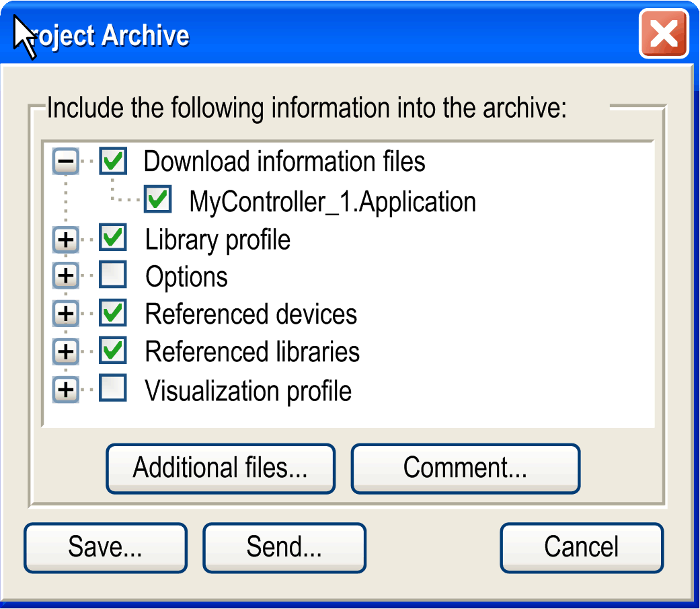This screenshot has height=609, width=700.
Task: Select the MyController_1.Application tree label
Action: 333,202
